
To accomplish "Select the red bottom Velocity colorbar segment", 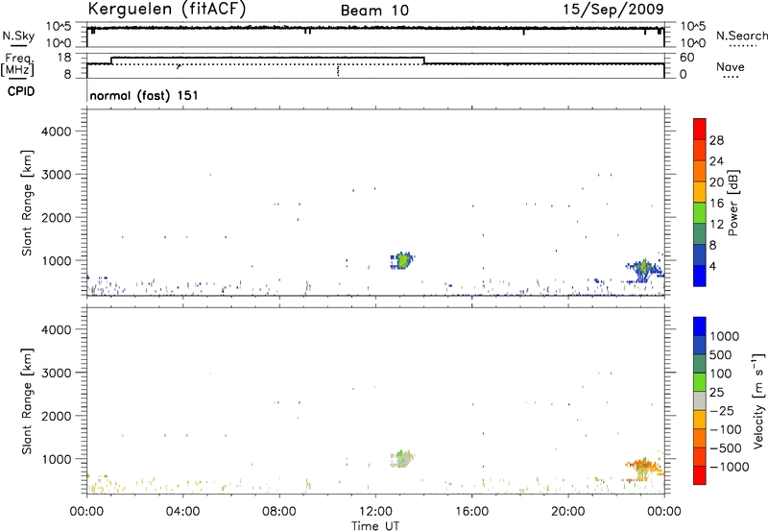I will coord(700,475).
